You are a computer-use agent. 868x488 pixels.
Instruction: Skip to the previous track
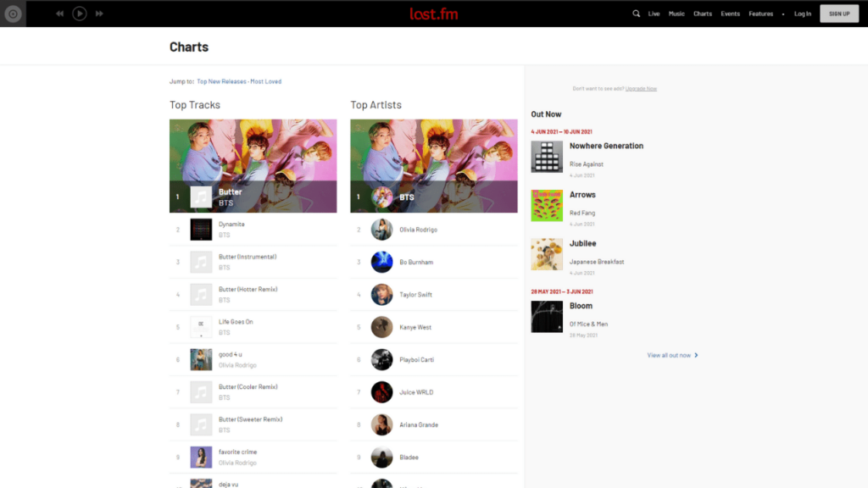click(60, 14)
